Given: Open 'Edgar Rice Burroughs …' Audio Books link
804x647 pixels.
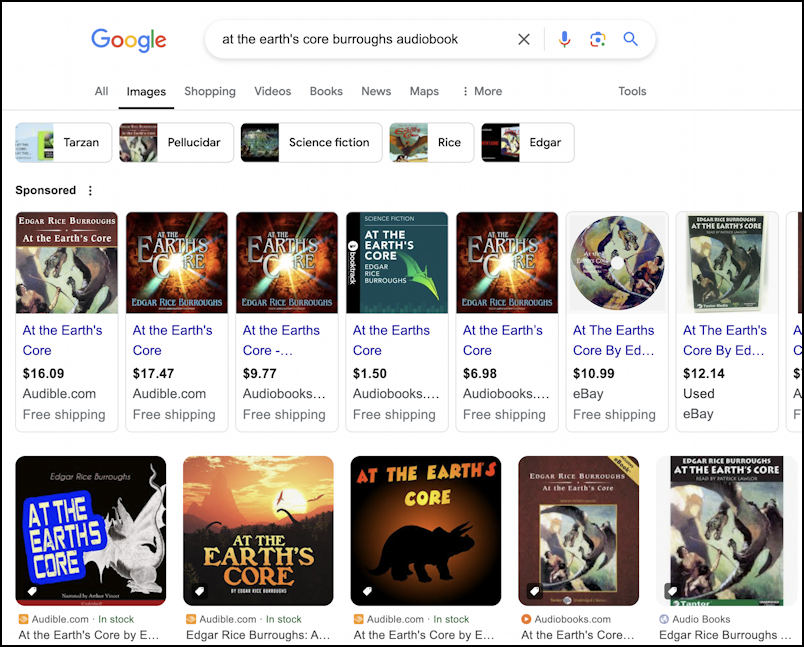Looking at the screenshot, I should [725, 635].
